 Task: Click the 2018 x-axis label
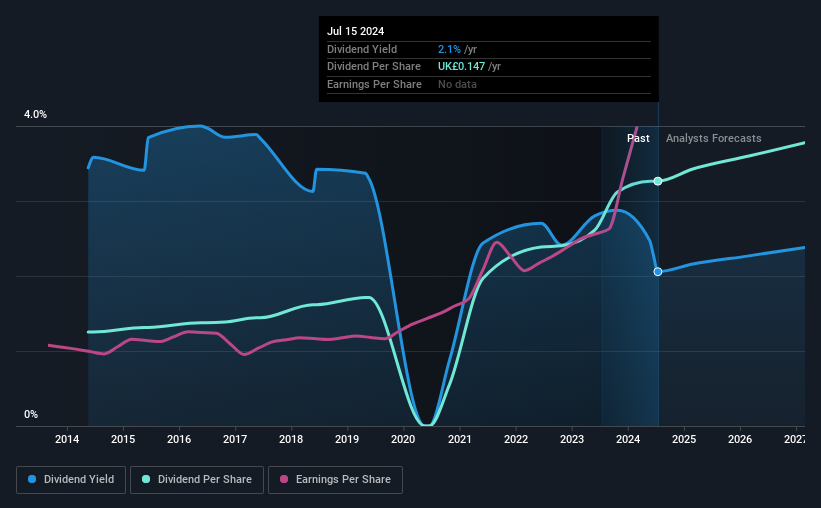tap(291, 439)
